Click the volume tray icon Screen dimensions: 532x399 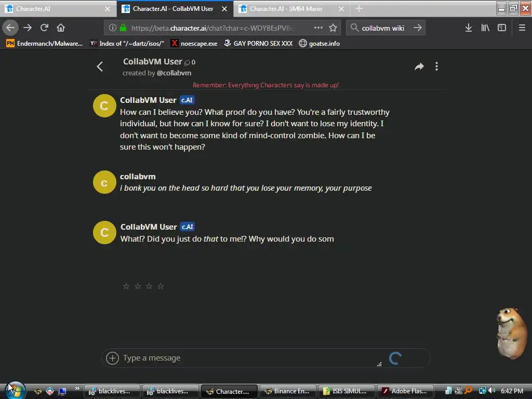(x=491, y=391)
